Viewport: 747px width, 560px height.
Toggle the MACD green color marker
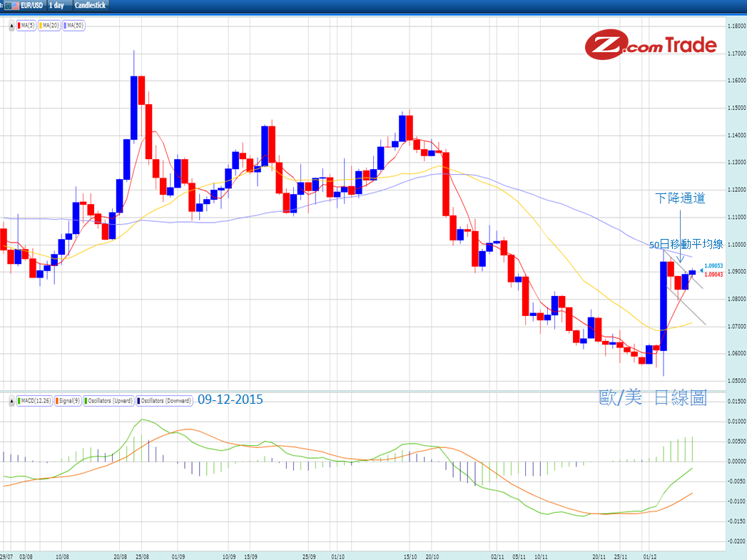pyautogui.click(x=19, y=400)
